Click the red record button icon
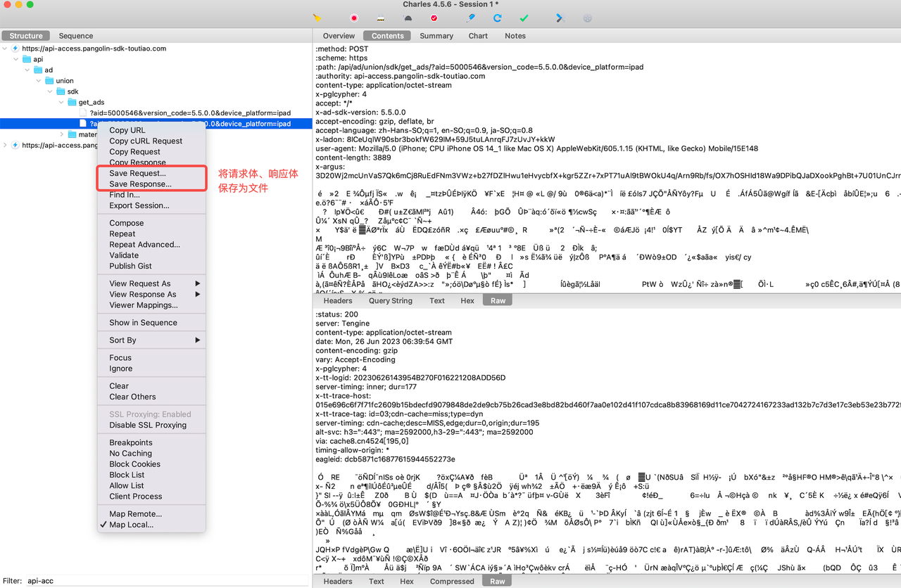This screenshot has height=588, width=901. click(x=354, y=18)
